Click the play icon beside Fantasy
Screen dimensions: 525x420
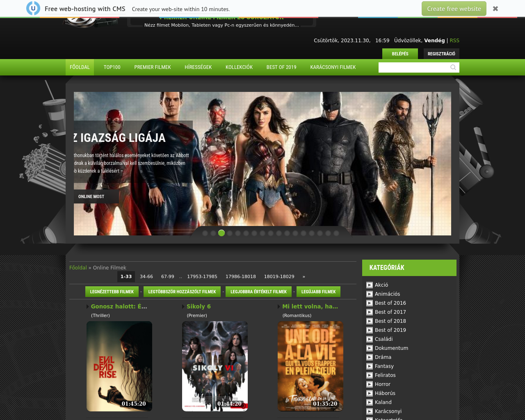370,366
